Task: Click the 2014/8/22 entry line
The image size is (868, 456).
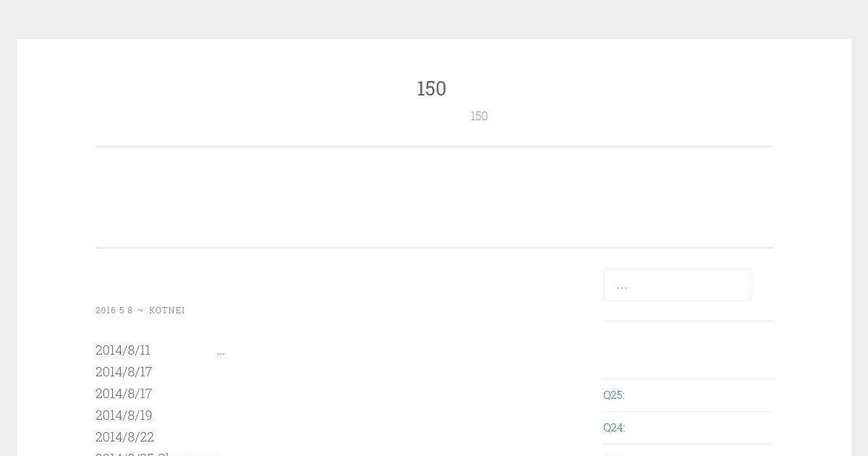Action: [x=124, y=436]
